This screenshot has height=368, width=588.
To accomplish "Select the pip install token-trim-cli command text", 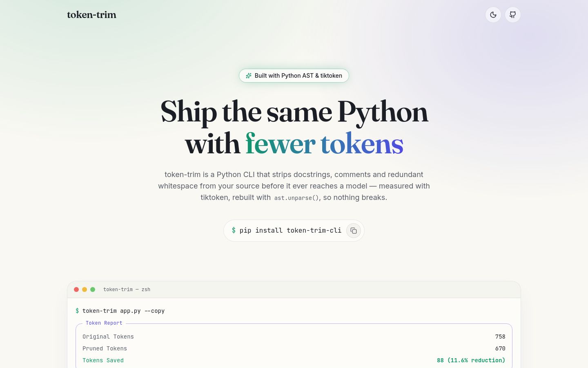I will coord(290,231).
